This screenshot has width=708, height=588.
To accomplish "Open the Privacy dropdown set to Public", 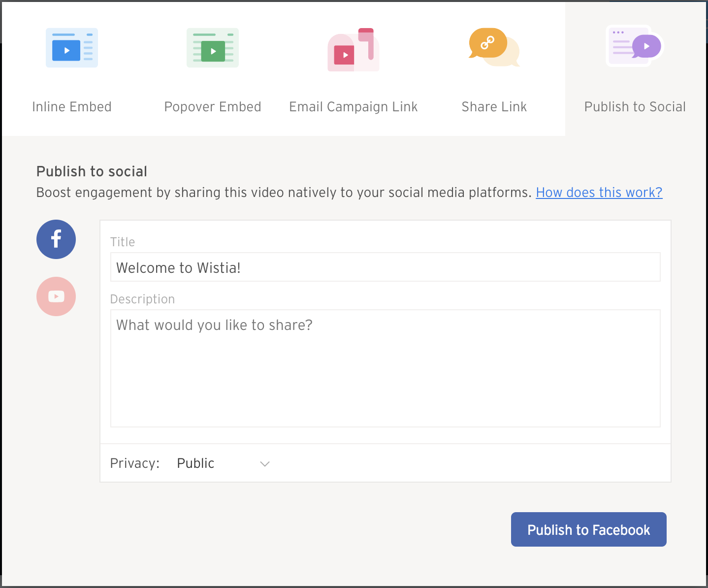I will tap(224, 463).
